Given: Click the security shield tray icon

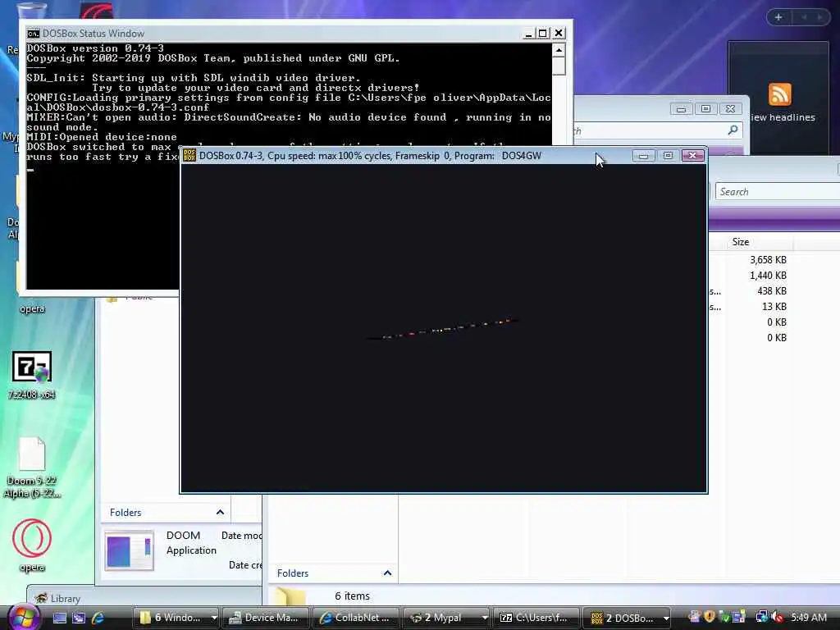Looking at the screenshot, I should [710, 617].
